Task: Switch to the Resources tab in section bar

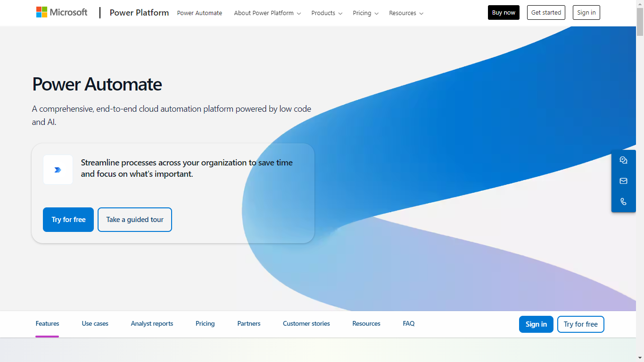Action: (x=366, y=324)
